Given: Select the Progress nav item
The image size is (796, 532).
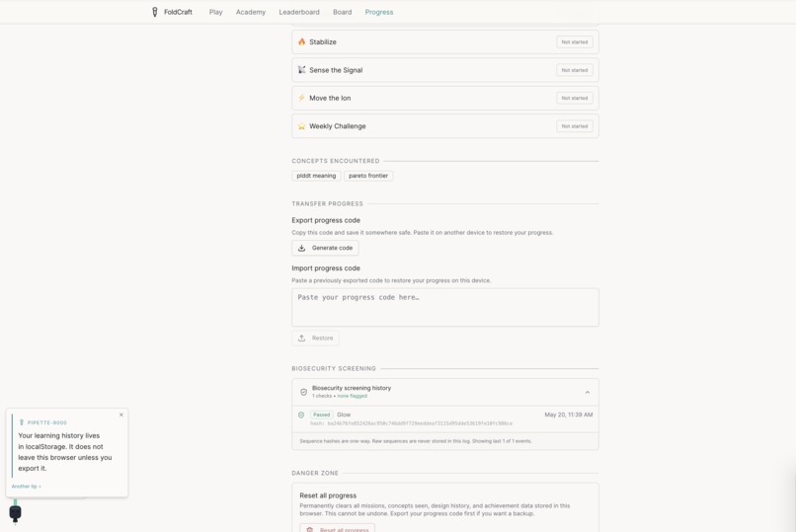Looking at the screenshot, I should [379, 12].
